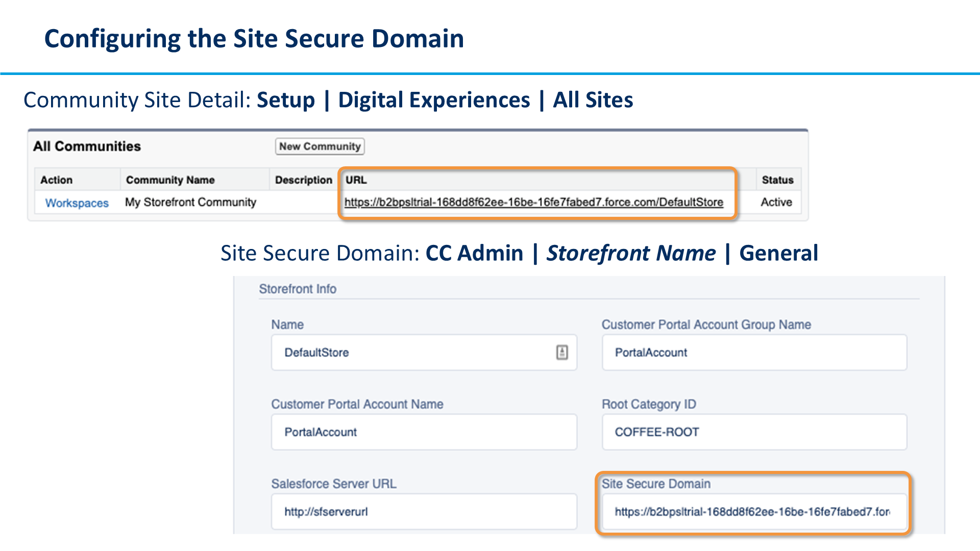Viewport: 980px width, 551px height.
Task: Click the 'Customer Portal Account Name' label
Action: (357, 404)
